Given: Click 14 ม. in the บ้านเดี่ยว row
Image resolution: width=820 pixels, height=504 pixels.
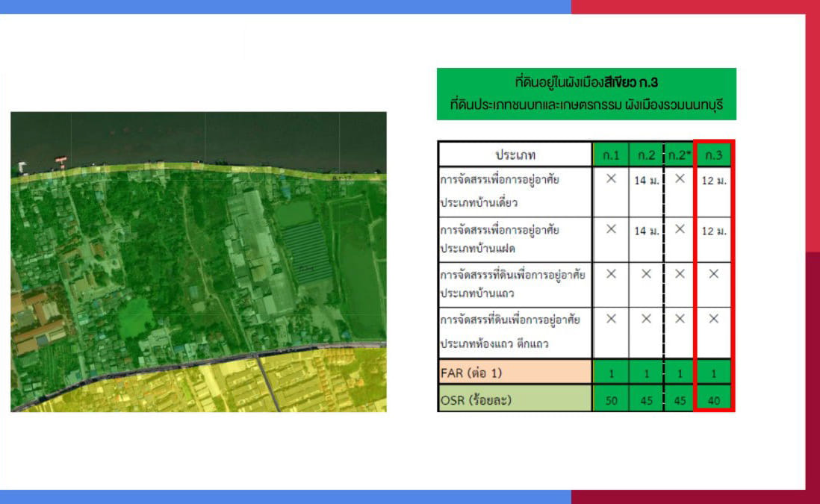Looking at the screenshot, I should pyautogui.click(x=646, y=181).
